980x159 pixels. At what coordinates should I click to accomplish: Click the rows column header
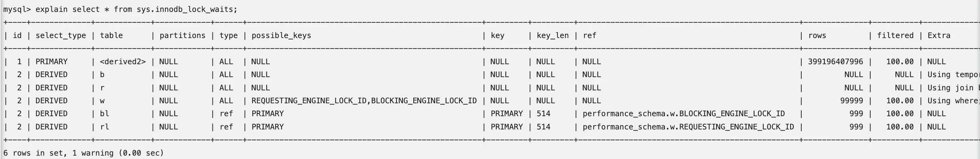pos(817,36)
